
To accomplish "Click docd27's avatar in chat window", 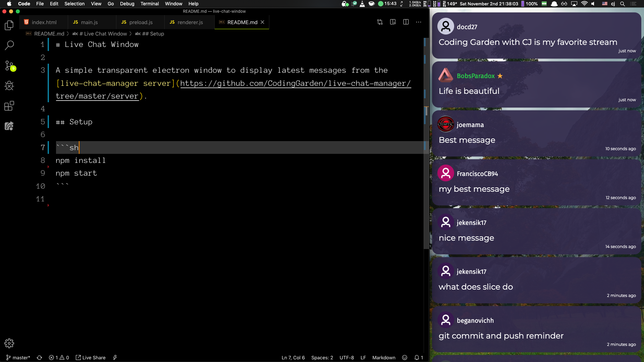I will pyautogui.click(x=446, y=26).
